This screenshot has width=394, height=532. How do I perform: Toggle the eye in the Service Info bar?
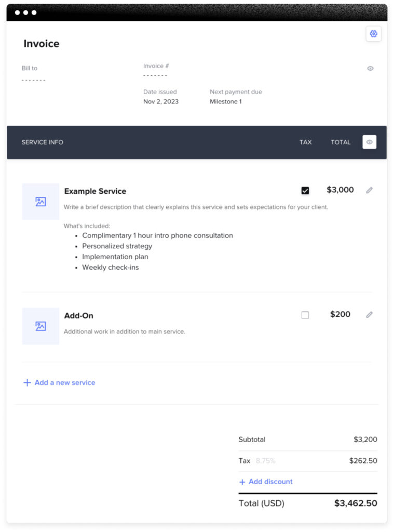[x=369, y=142]
